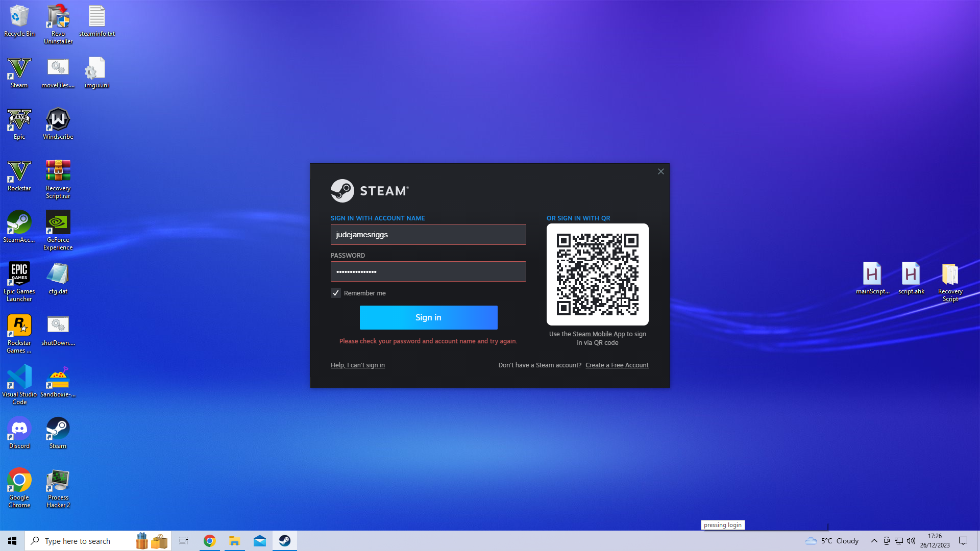This screenshot has height=551, width=980.
Task: Select the Windscribe desktop icon
Action: pyautogui.click(x=58, y=123)
